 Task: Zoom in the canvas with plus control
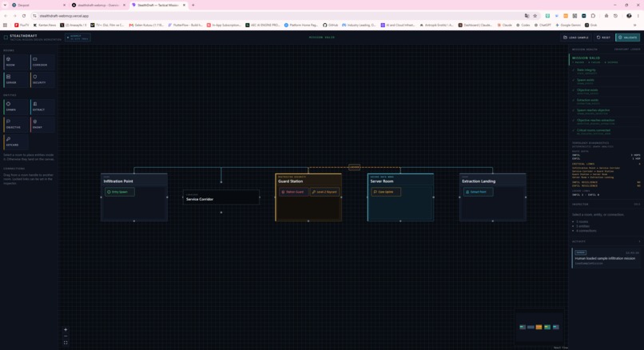coord(66,329)
